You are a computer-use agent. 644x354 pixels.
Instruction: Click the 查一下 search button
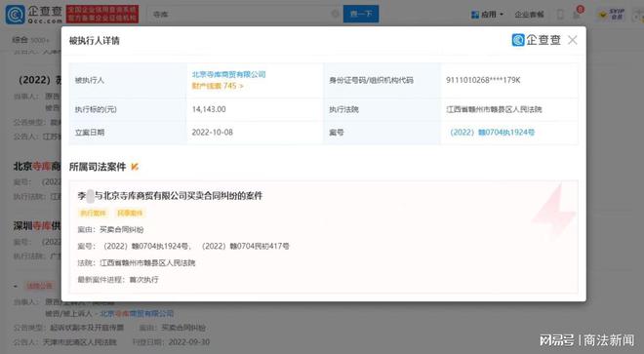point(361,14)
